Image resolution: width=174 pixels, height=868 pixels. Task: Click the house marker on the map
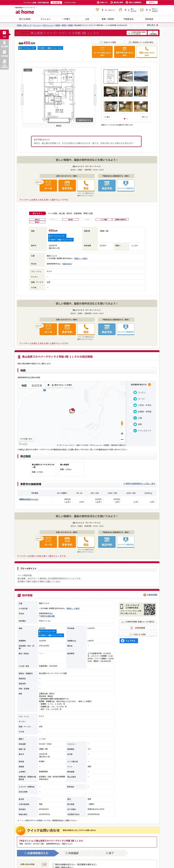tap(72, 411)
